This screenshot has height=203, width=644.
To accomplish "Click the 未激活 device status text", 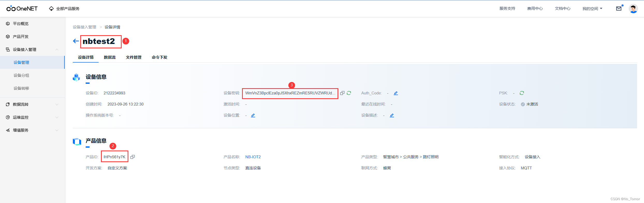I will tap(532, 104).
